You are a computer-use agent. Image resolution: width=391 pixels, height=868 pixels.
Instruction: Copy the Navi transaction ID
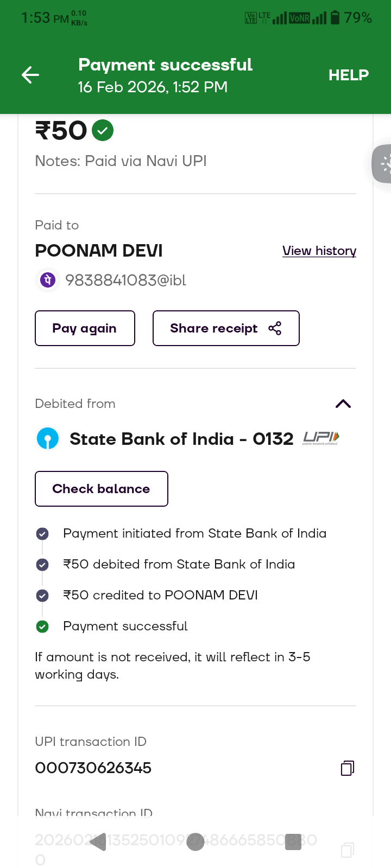click(x=348, y=850)
